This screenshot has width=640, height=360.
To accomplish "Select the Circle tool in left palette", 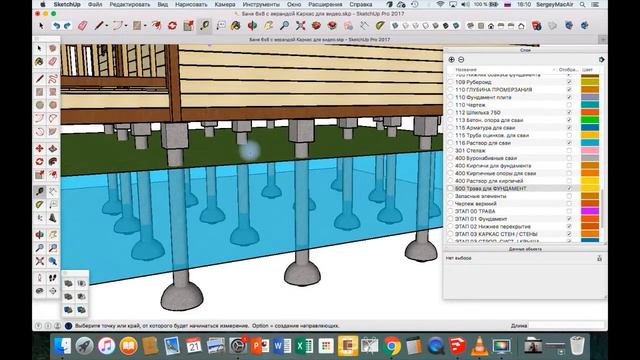I will pyautogui.click(x=40, y=105).
